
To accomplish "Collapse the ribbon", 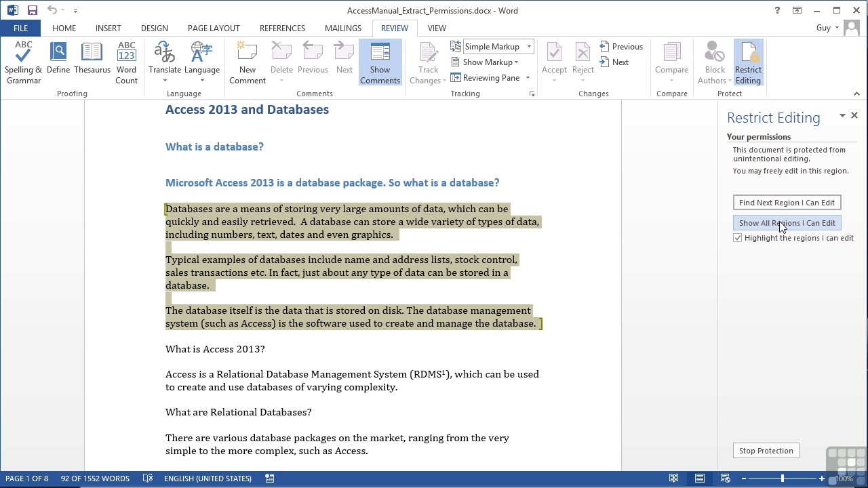I will coord(856,94).
